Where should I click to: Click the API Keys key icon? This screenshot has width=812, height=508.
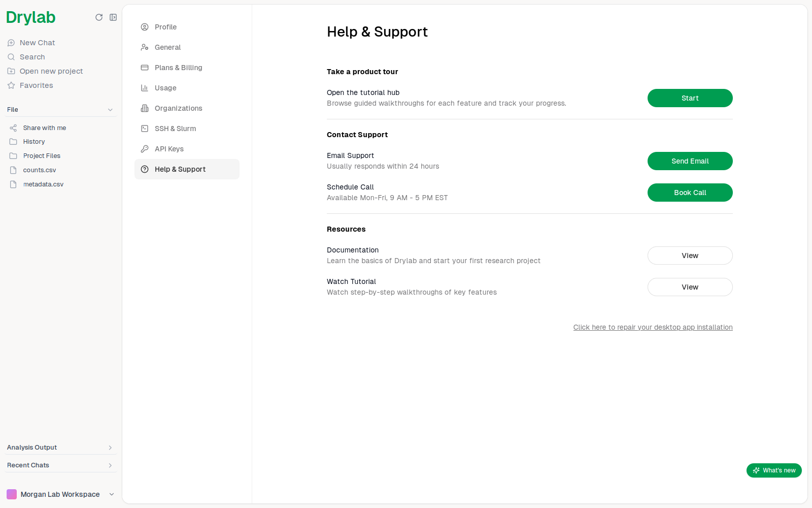point(145,149)
